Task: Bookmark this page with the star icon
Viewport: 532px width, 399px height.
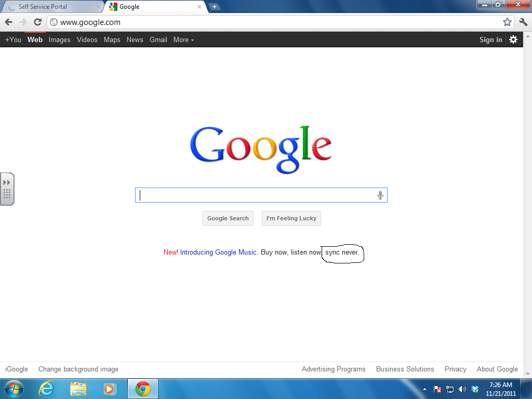Action: [x=507, y=22]
